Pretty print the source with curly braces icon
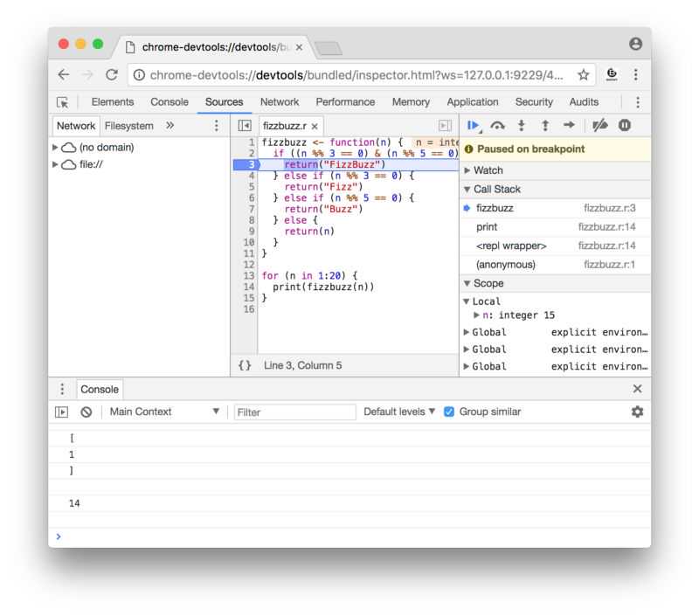Screen dimensions: 699x616 (x=245, y=365)
